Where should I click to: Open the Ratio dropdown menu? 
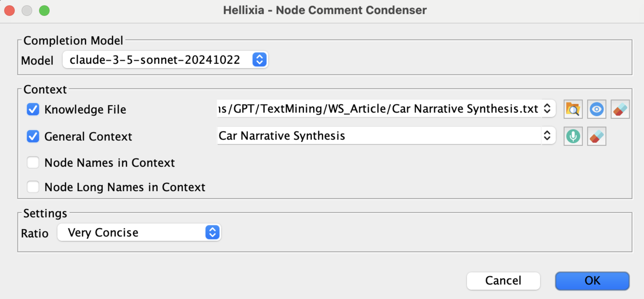point(212,232)
